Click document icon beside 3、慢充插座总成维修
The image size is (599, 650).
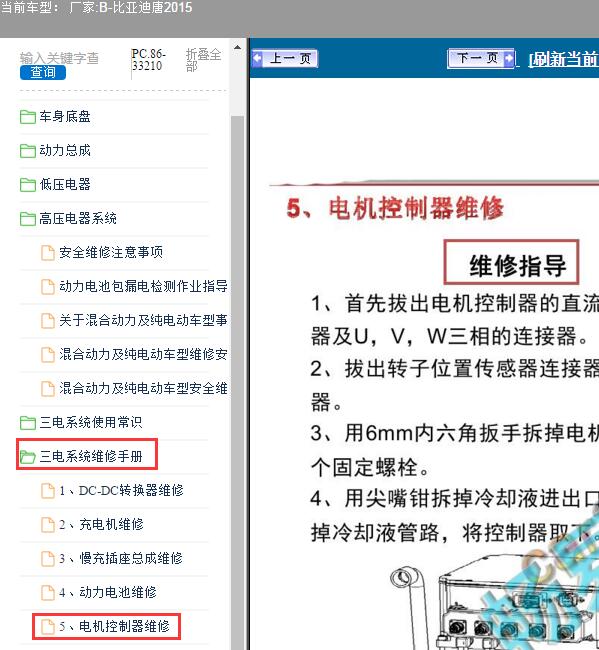tap(48, 559)
